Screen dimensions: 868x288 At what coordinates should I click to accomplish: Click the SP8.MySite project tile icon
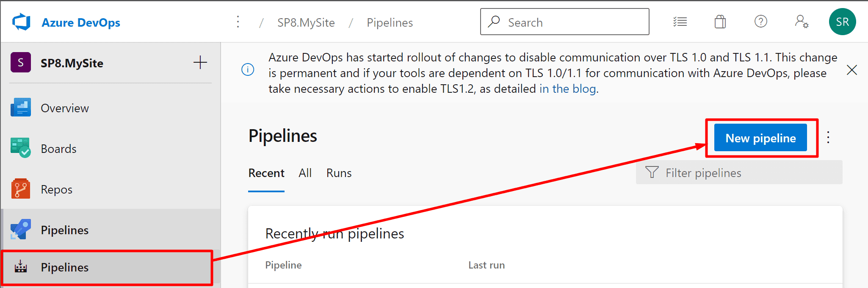point(21,63)
